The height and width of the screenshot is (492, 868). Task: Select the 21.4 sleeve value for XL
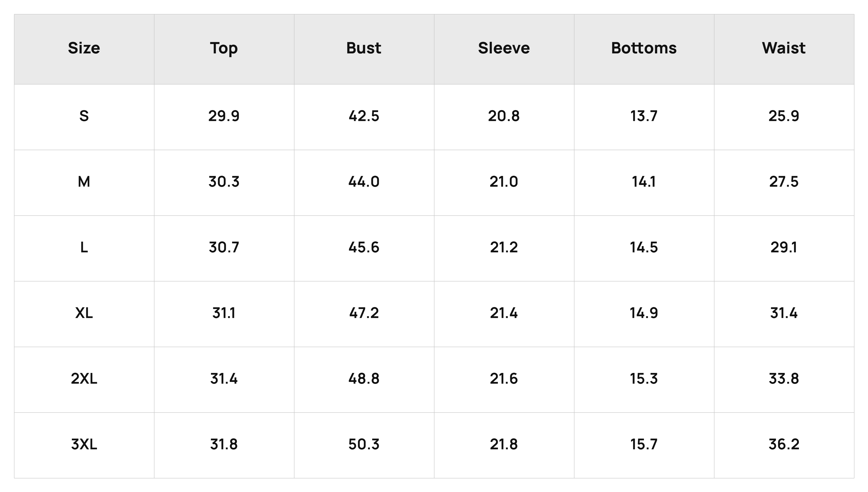point(504,313)
